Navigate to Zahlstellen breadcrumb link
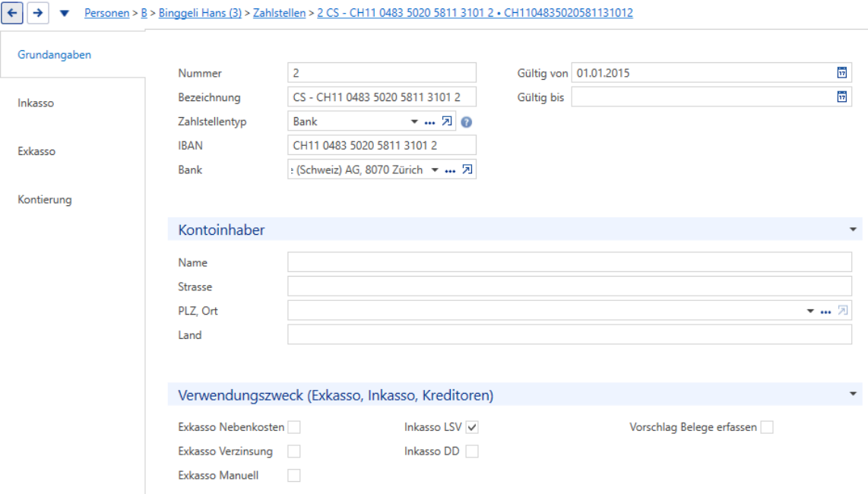The width and height of the screenshot is (868, 494). pyautogui.click(x=279, y=13)
